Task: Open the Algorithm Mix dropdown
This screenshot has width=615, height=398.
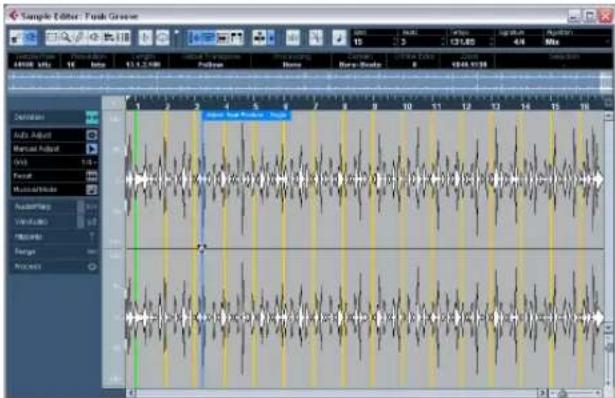Action: coord(577,42)
